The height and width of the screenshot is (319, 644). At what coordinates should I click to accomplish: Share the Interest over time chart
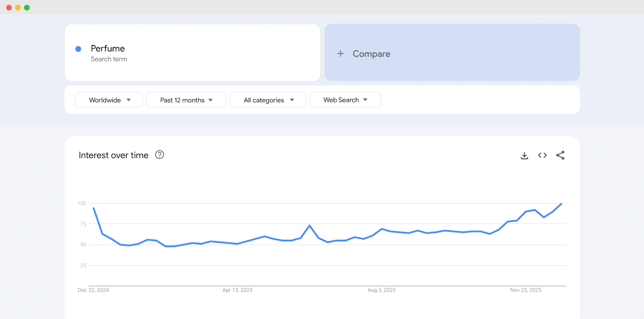[560, 155]
